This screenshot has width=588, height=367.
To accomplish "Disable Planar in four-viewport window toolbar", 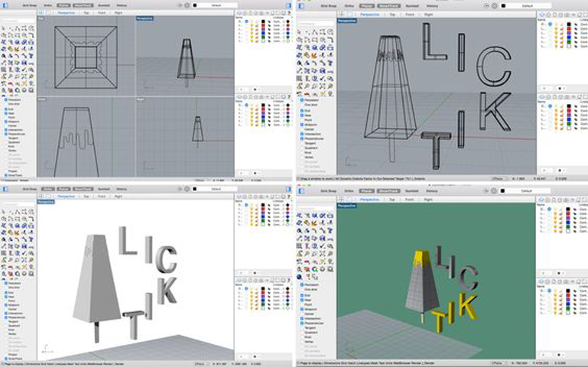I will tap(63, 5).
